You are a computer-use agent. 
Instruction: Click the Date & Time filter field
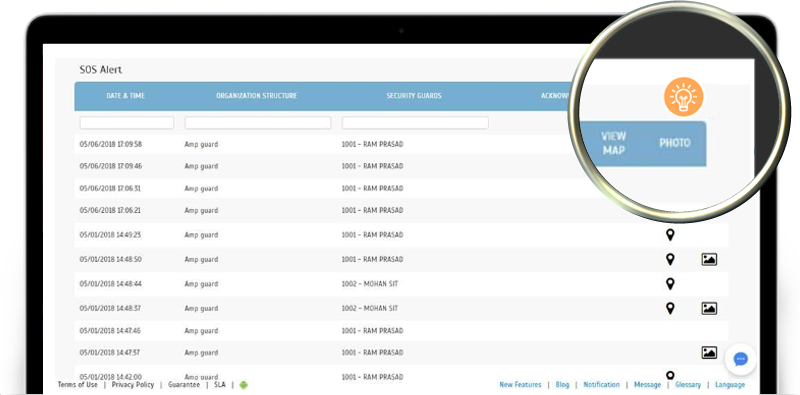coord(127,123)
